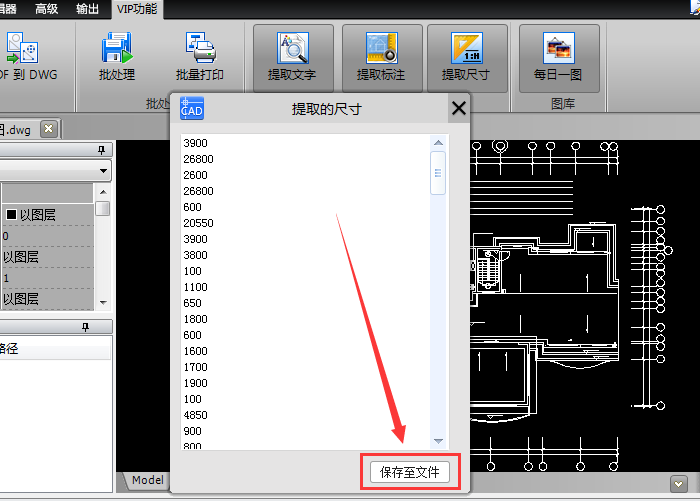700x501 pixels.
Task: Open the 批量打印 batch print tool
Action: click(x=200, y=56)
